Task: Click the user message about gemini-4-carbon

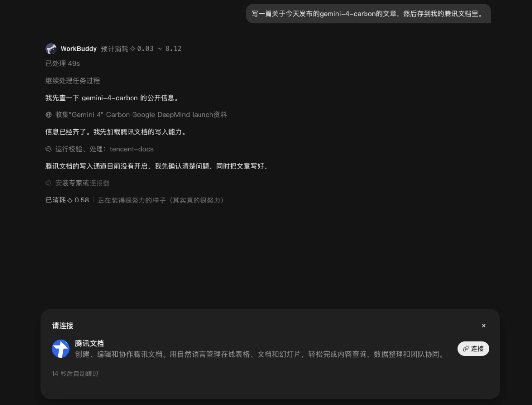Action: pos(368,14)
